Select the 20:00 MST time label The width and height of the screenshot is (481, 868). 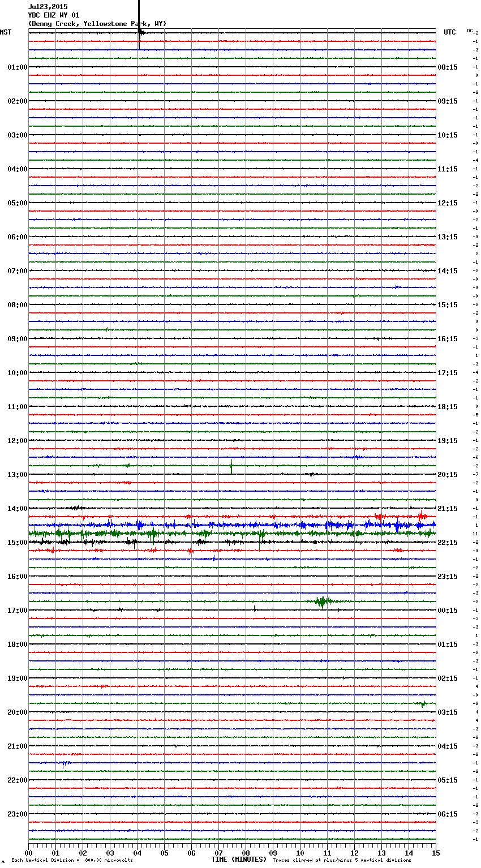coord(18,712)
